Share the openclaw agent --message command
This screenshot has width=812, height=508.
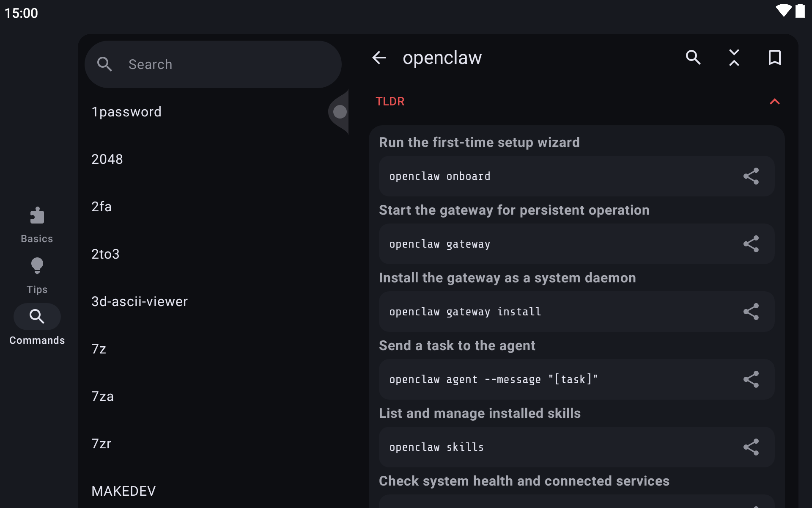coord(751,379)
